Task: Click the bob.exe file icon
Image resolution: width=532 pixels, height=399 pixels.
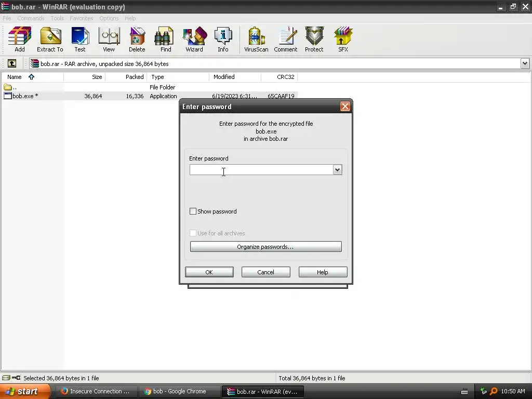Action: [x=7, y=96]
